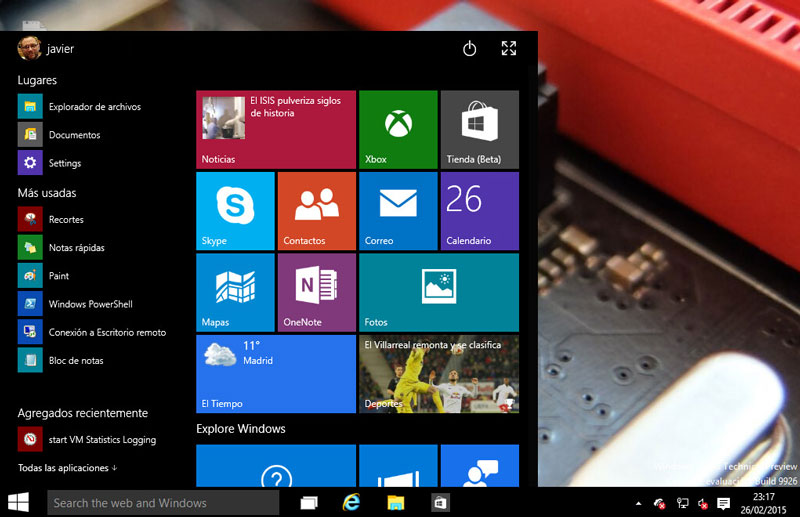Open El Tiempo weather tile for Madrid

tap(276, 374)
